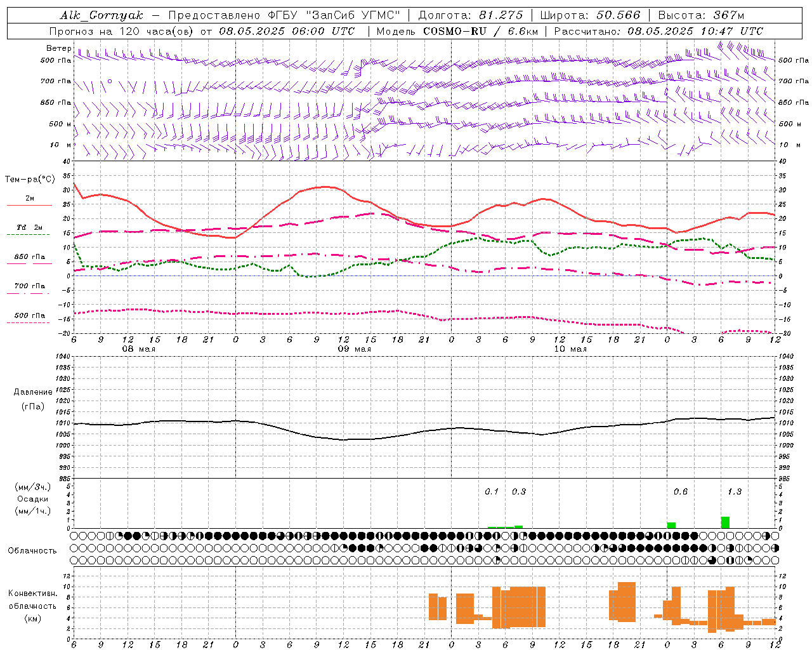The height and width of the screenshot is (650, 812).
Task: Click the red solid 2м legend line
Action: (x=29, y=206)
